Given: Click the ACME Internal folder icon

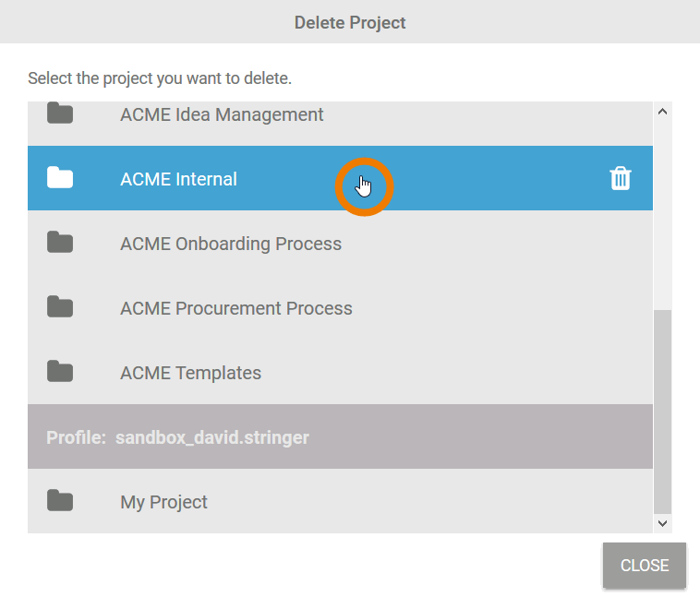Looking at the screenshot, I should click(60, 178).
